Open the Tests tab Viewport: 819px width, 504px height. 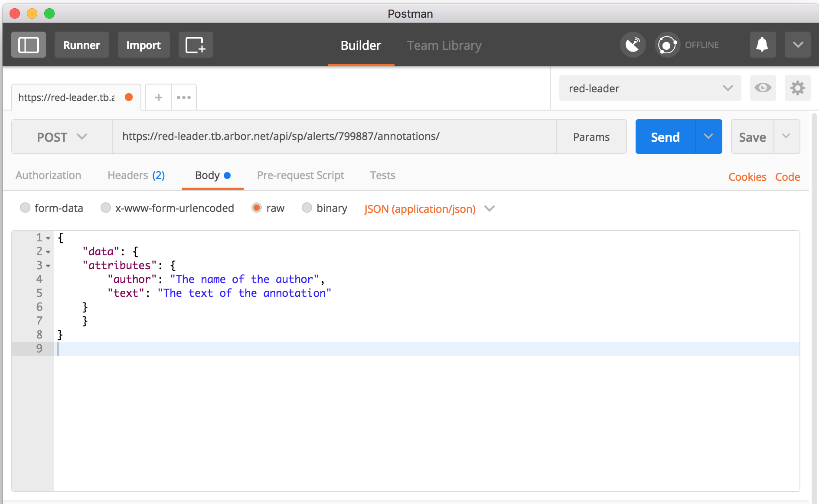[x=382, y=175]
